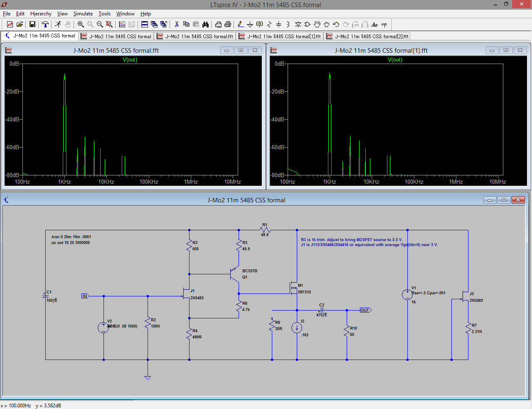532x409 pixels.
Task: Open the View menu
Action: (62, 14)
